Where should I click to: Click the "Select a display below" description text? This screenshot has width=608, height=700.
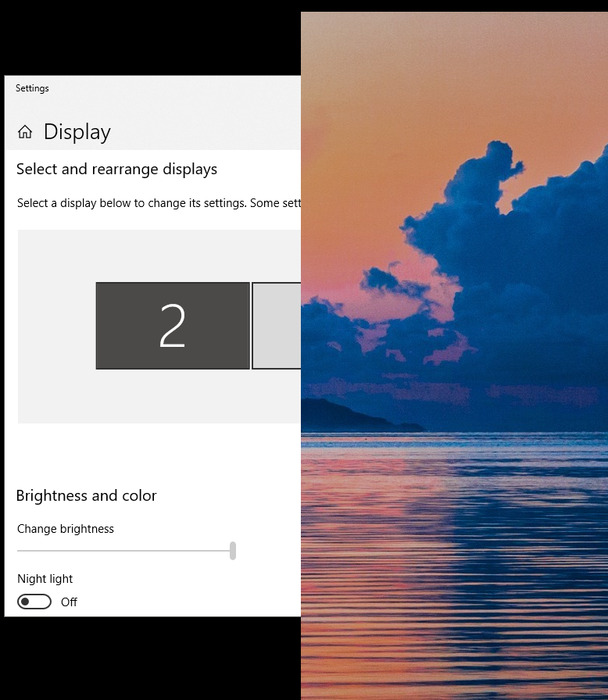pos(159,203)
